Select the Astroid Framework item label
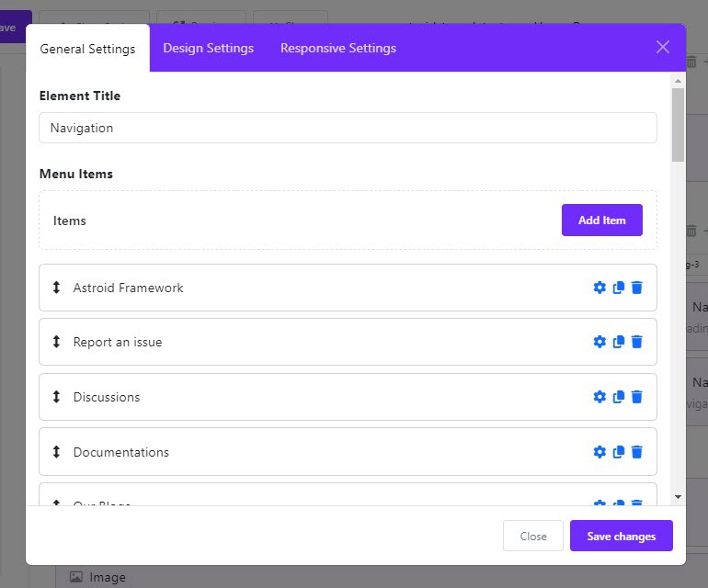The height and width of the screenshot is (588, 708). click(x=128, y=288)
